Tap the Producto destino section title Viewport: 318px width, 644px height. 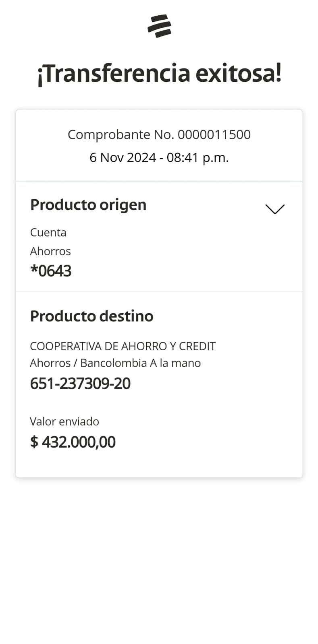[91, 316]
